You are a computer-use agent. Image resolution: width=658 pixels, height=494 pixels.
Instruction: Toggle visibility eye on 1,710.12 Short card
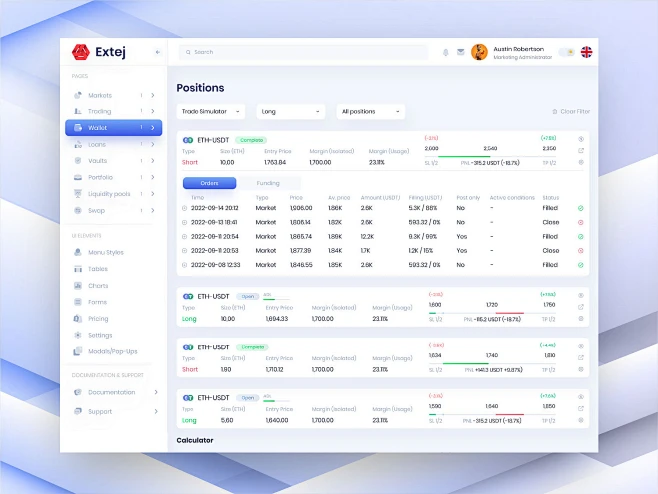(x=581, y=346)
